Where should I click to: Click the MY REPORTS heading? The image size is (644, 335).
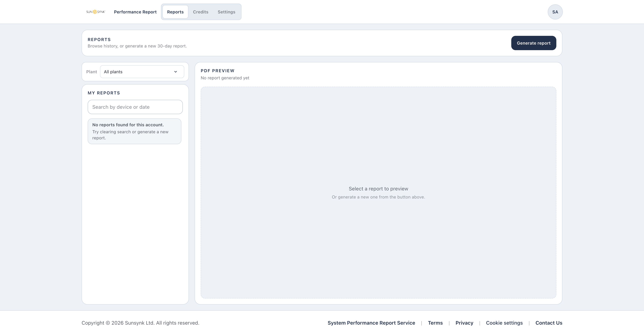(104, 93)
